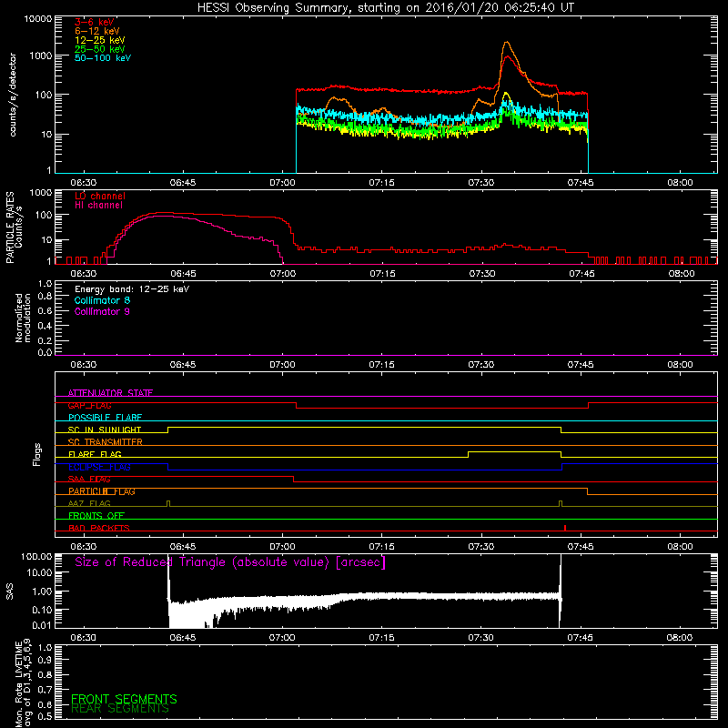Select the blue 'ECLIPSE_FLAG' label
Viewport: 728px width, 728px height.
pos(99,467)
